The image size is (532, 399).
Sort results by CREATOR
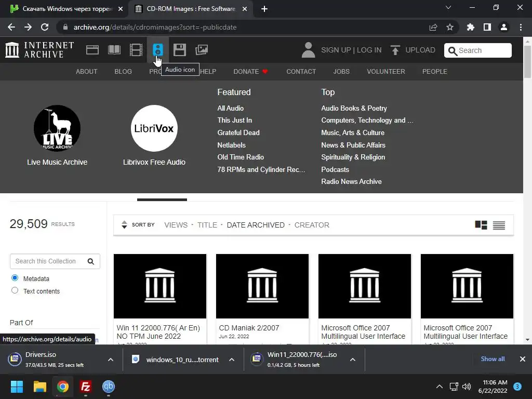tap(312, 225)
